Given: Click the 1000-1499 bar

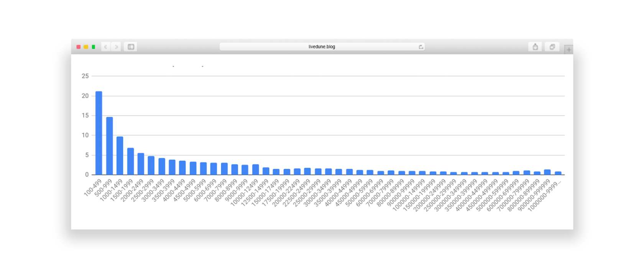Looking at the screenshot, I should point(120,155).
